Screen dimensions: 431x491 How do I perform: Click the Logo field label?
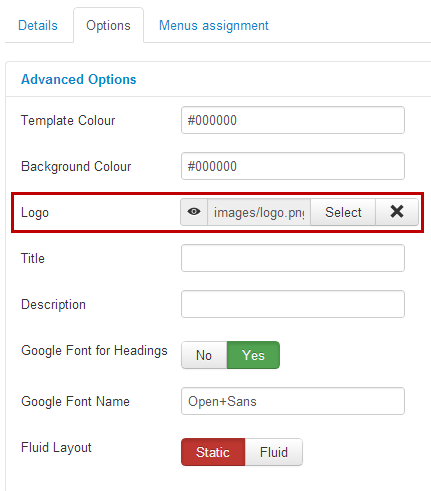pos(35,213)
